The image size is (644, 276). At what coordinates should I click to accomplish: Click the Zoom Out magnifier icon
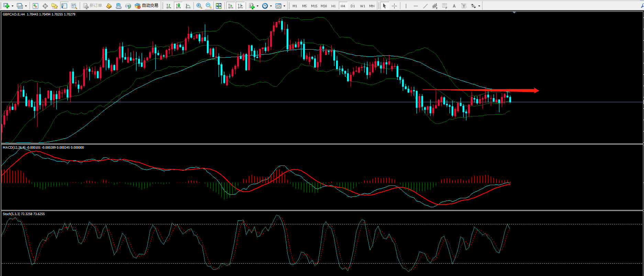pyautogui.click(x=209, y=6)
